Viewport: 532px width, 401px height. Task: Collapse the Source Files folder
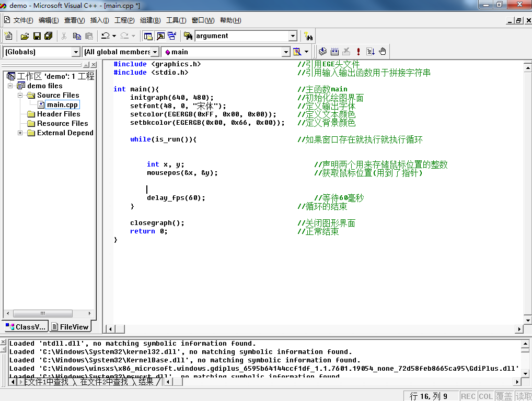click(x=20, y=96)
